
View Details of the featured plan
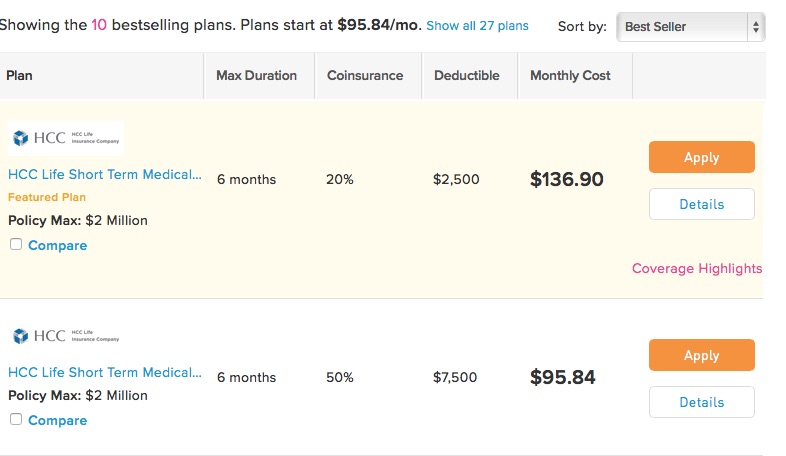(701, 204)
